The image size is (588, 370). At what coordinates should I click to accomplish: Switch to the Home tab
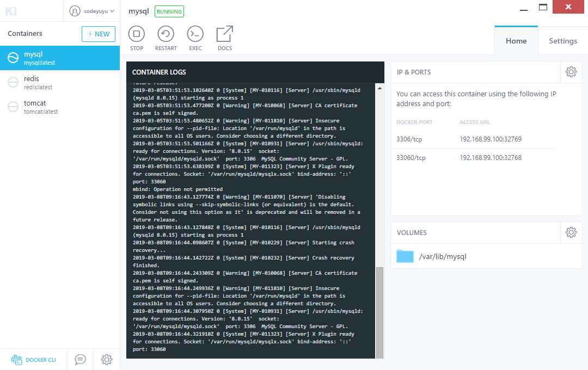[x=516, y=41]
